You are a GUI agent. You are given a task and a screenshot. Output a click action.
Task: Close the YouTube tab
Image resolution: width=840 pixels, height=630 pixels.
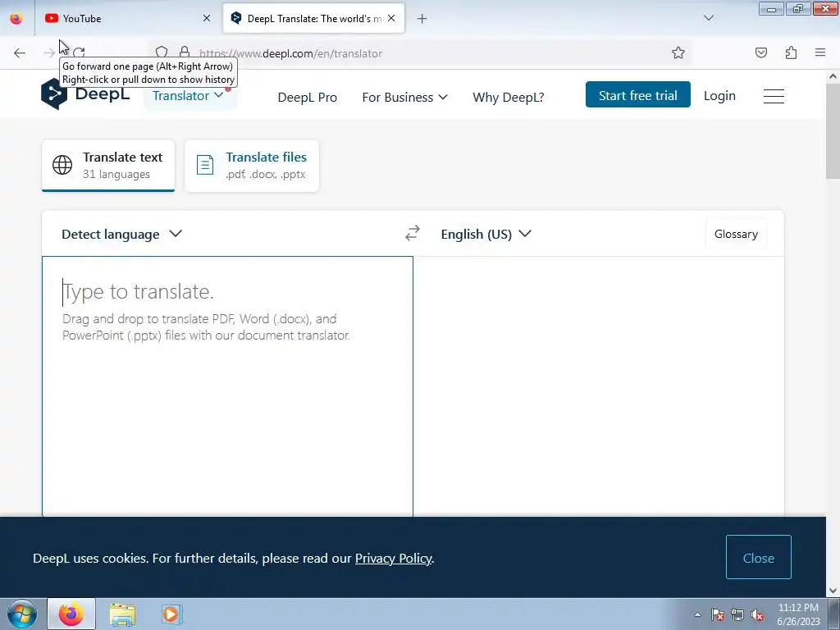[x=207, y=18]
